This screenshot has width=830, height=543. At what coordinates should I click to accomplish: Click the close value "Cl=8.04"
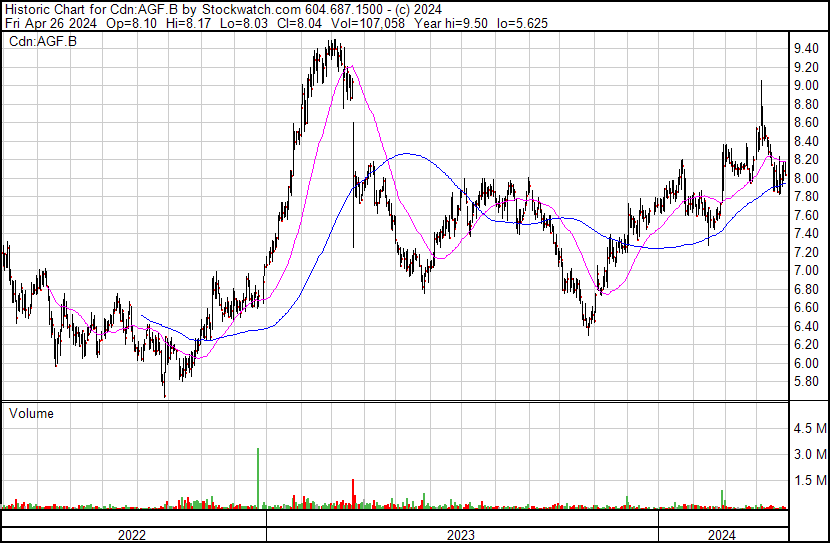pos(299,23)
